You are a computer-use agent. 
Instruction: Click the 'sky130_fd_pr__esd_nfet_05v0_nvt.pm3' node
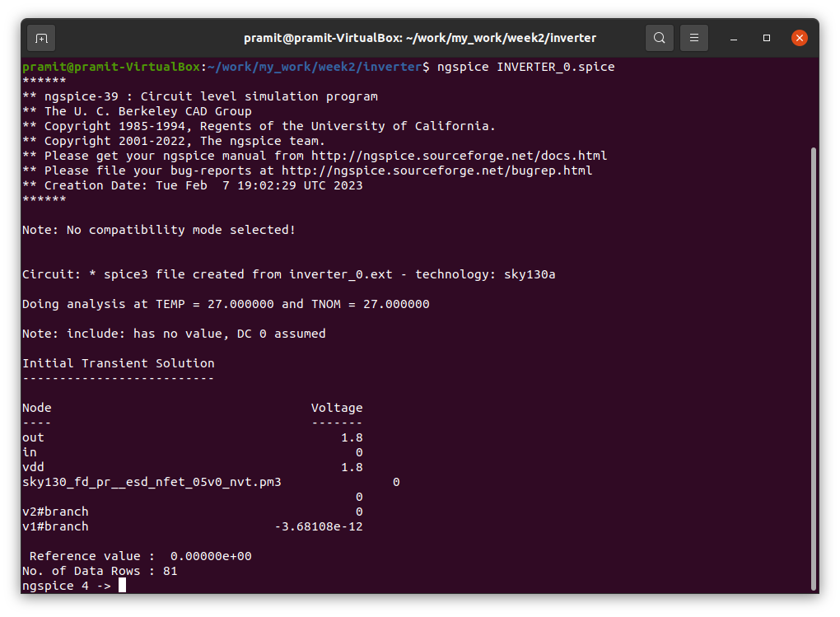152,483
